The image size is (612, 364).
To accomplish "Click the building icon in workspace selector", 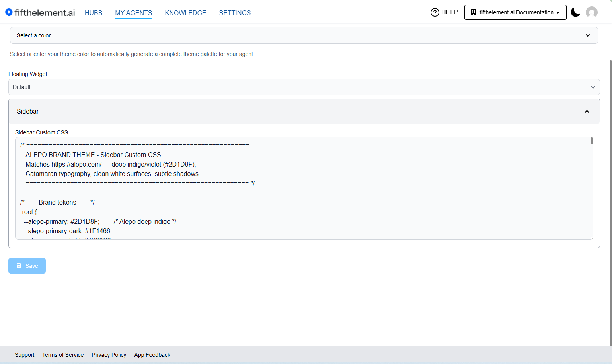I will 474,12.
